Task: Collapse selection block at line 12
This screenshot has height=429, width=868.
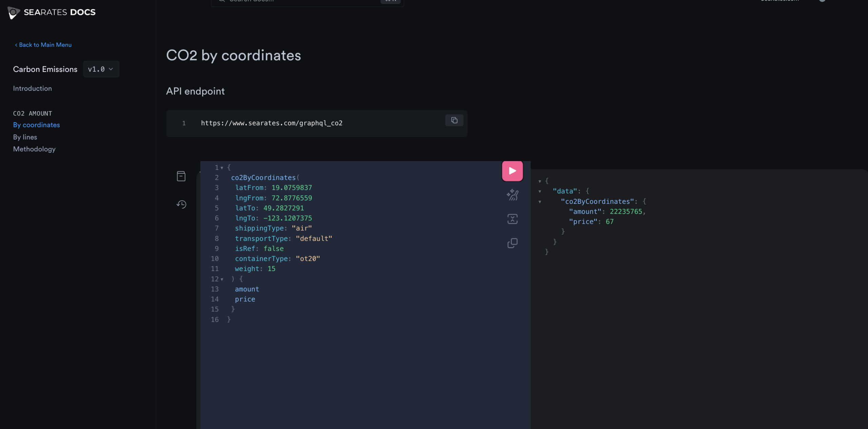Action: [222, 279]
